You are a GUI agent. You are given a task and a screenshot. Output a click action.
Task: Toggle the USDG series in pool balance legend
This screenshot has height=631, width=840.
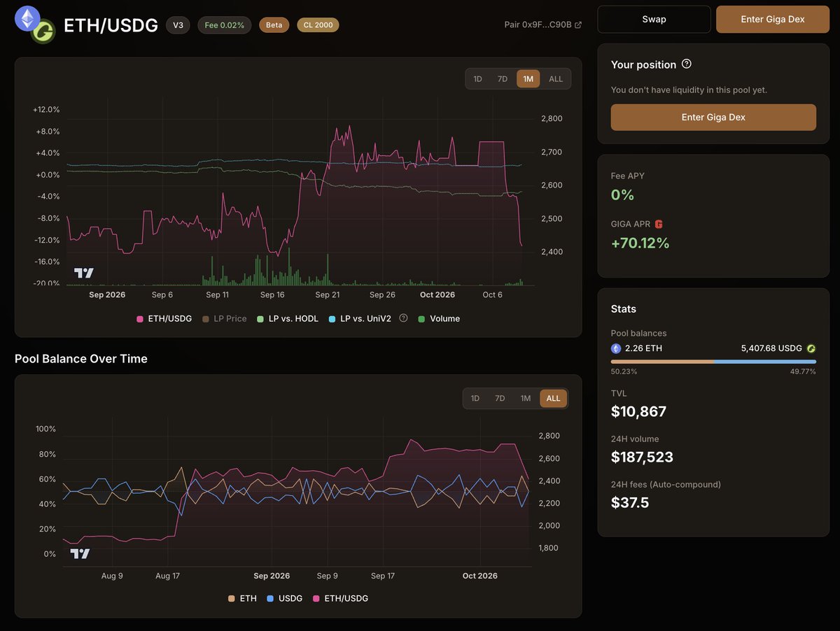[x=284, y=598]
